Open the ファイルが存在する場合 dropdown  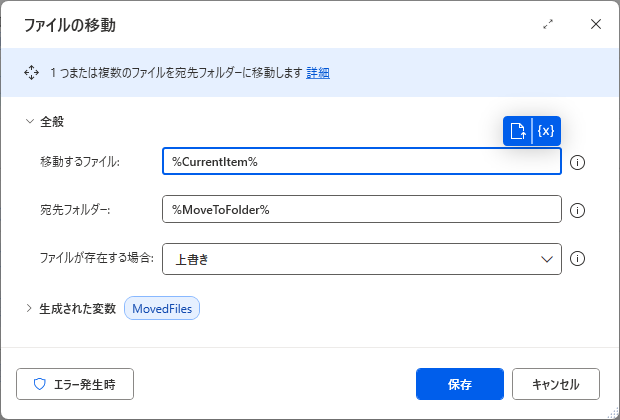362,259
